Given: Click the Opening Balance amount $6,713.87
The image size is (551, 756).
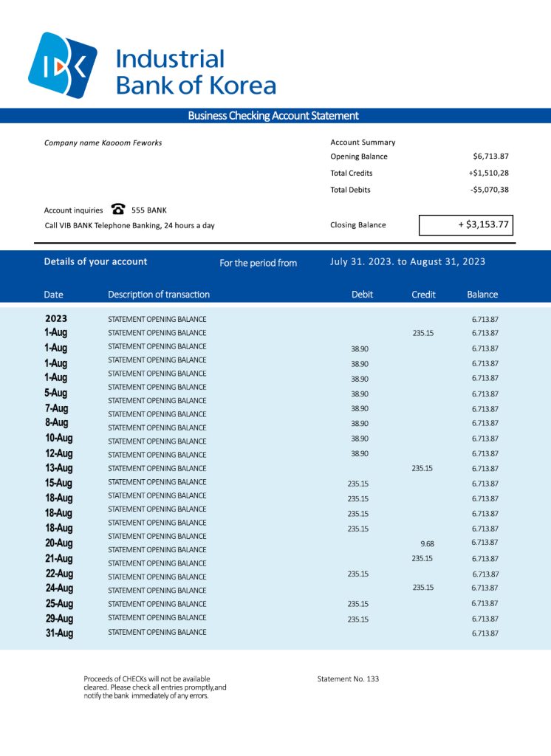Looking at the screenshot, I should pyautogui.click(x=490, y=157).
